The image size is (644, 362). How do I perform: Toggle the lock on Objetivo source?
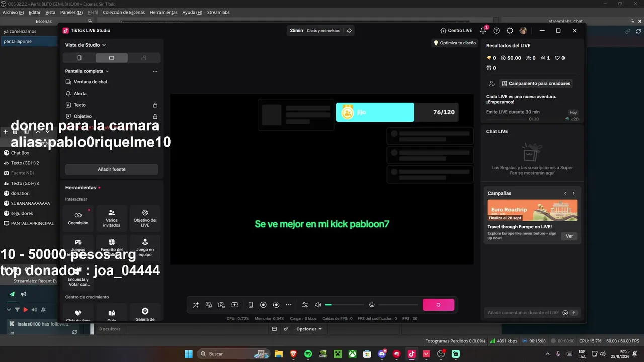155,116
